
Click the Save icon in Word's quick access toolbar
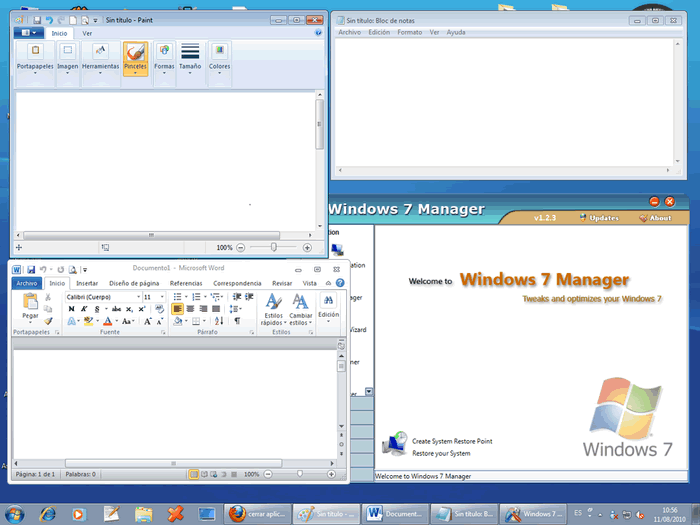(31, 270)
